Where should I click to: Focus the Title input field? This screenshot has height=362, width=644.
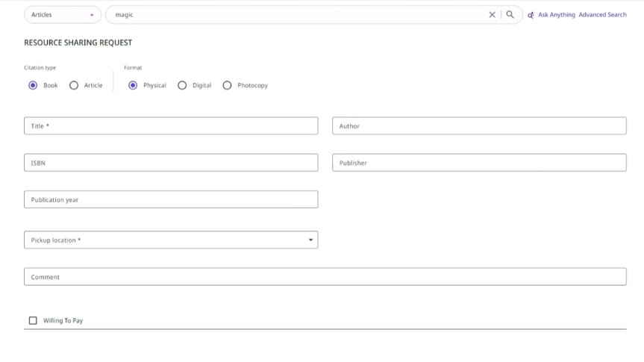click(x=171, y=126)
